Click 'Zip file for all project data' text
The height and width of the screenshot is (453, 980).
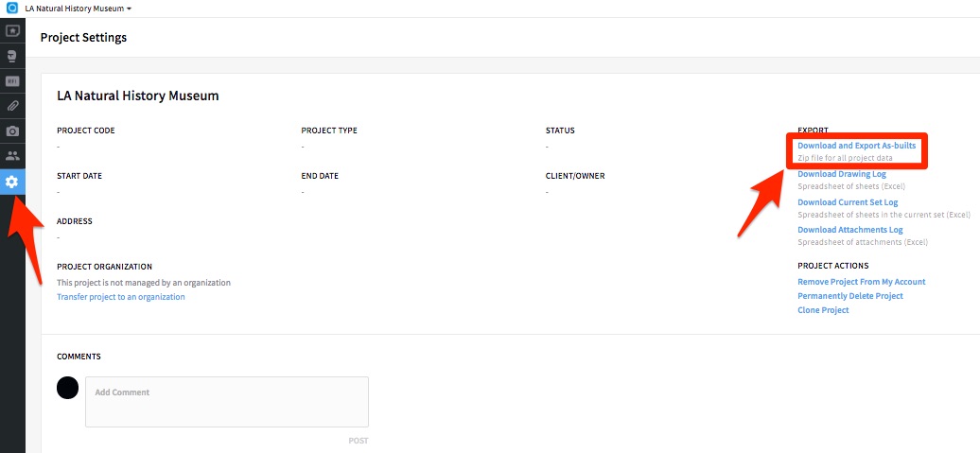point(845,158)
